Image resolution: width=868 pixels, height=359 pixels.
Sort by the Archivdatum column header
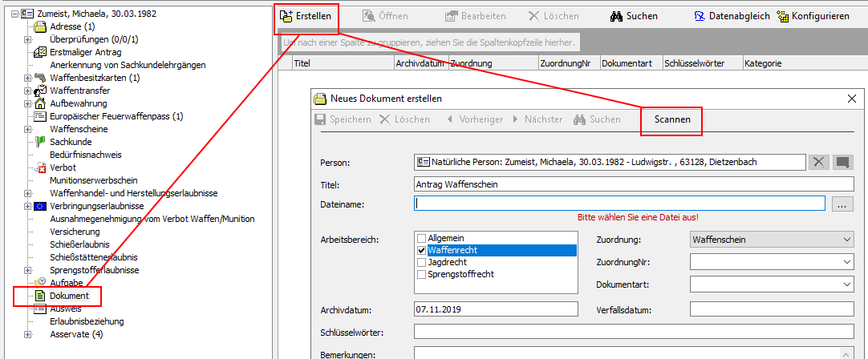pyautogui.click(x=420, y=63)
